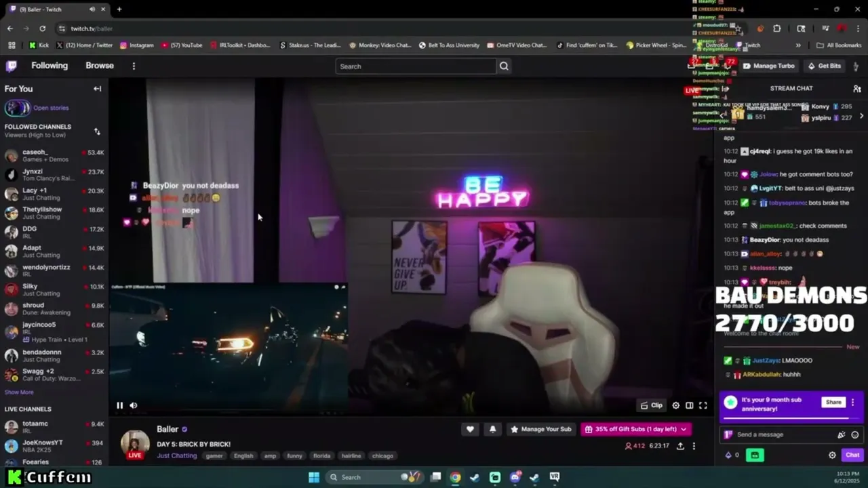
Task: Collapse the For You sidebar
Action: pos(98,89)
